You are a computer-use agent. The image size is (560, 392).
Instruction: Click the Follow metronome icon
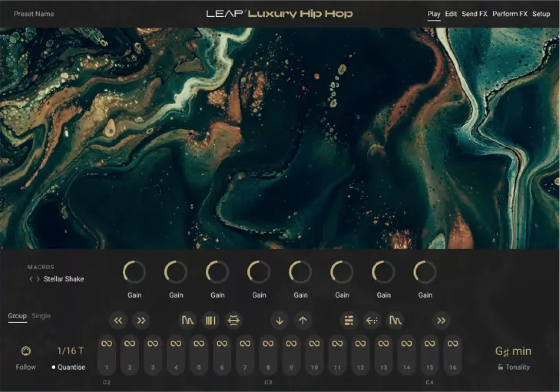26,351
